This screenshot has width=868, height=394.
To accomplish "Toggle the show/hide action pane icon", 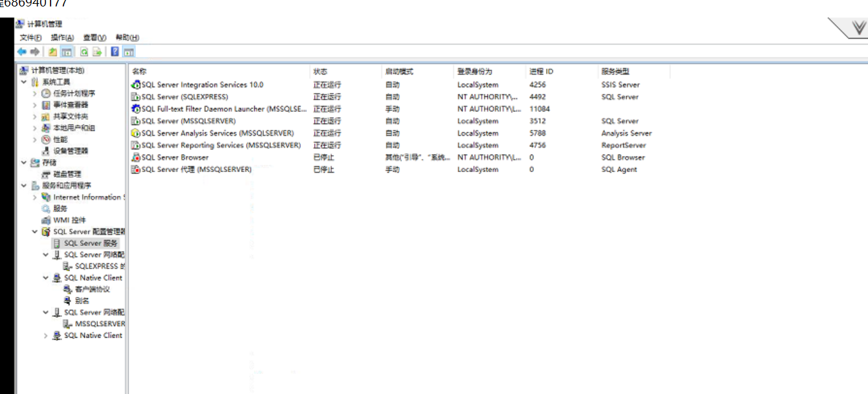I will (128, 52).
